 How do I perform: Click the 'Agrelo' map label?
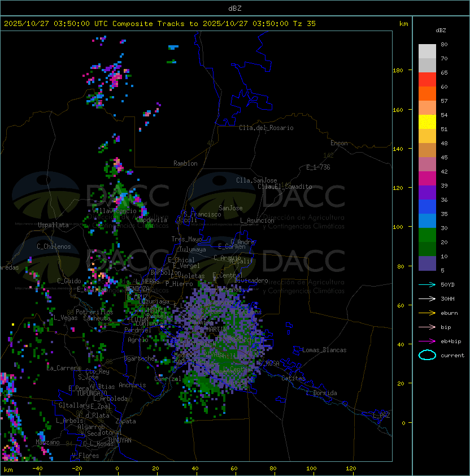coord(138,340)
